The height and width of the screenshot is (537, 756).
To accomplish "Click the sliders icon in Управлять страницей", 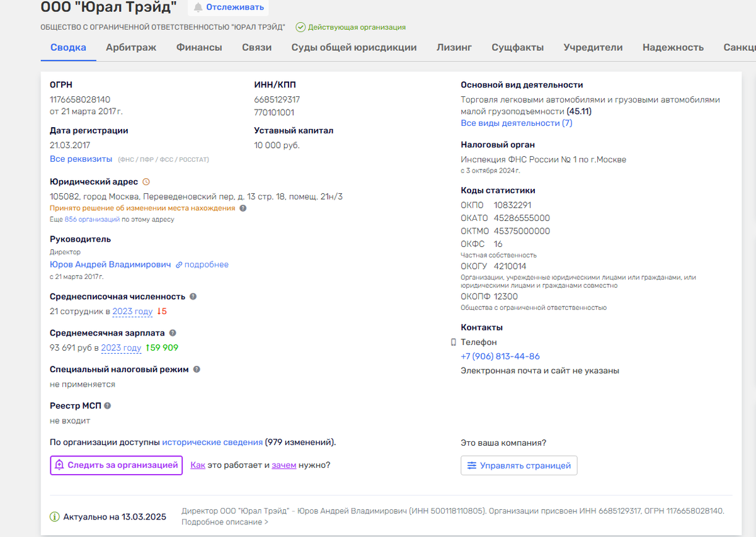I will coord(472,466).
